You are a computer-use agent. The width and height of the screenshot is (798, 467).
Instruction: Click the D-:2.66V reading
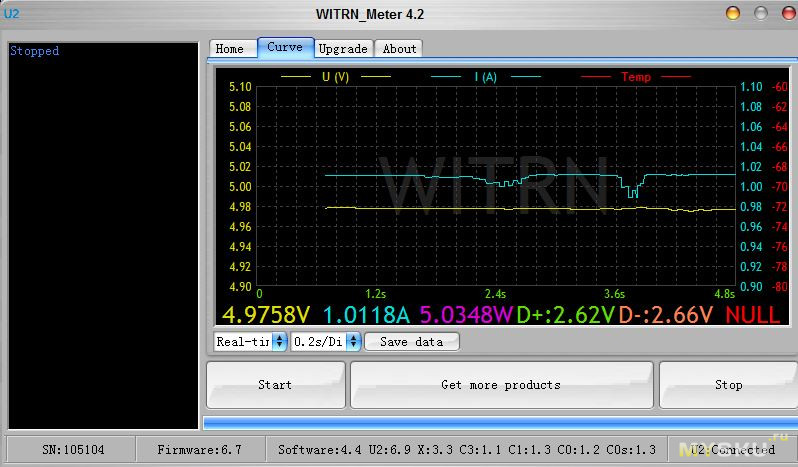pyautogui.click(x=666, y=315)
